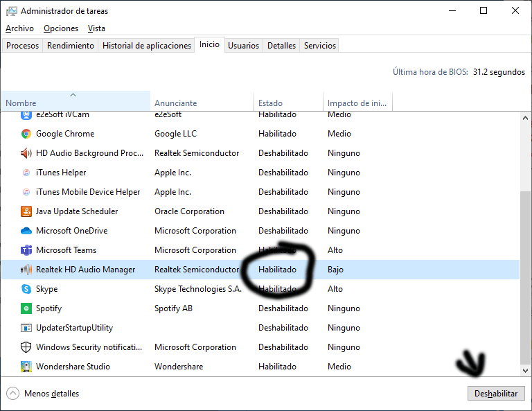
Task: Select Realtek HD Audio Manager name text
Action: coord(85,270)
